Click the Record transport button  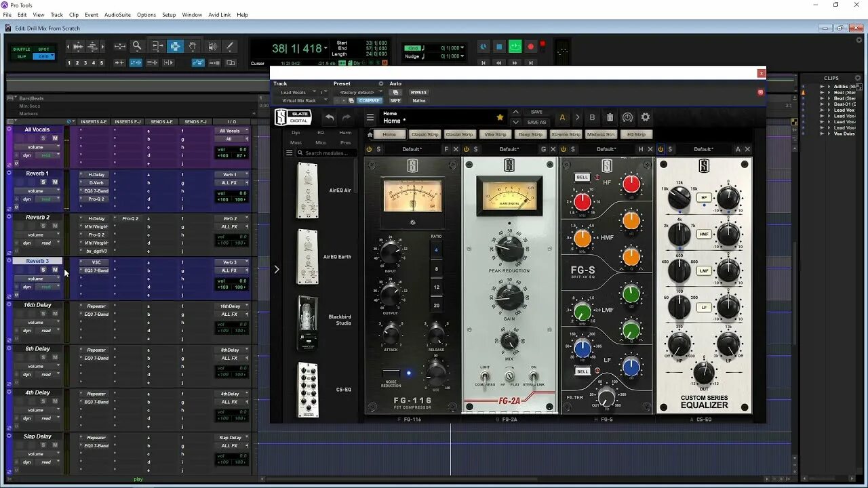click(531, 47)
